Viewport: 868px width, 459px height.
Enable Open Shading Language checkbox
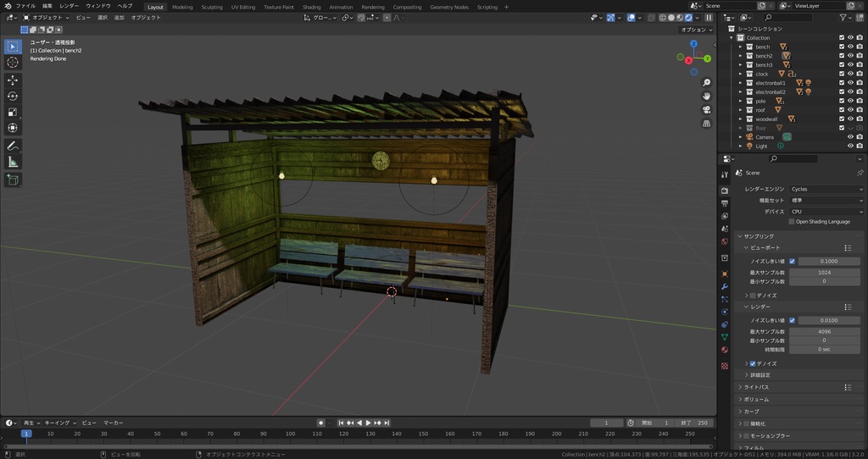[792, 222]
